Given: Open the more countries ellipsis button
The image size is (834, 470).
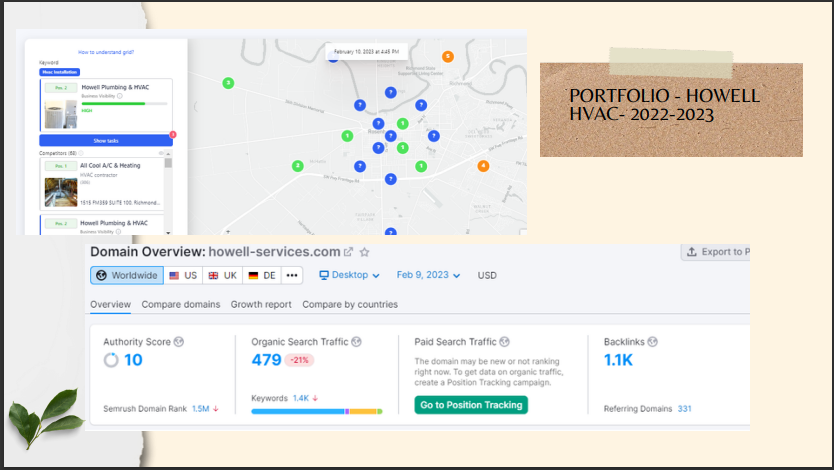Looking at the screenshot, I should pos(292,275).
